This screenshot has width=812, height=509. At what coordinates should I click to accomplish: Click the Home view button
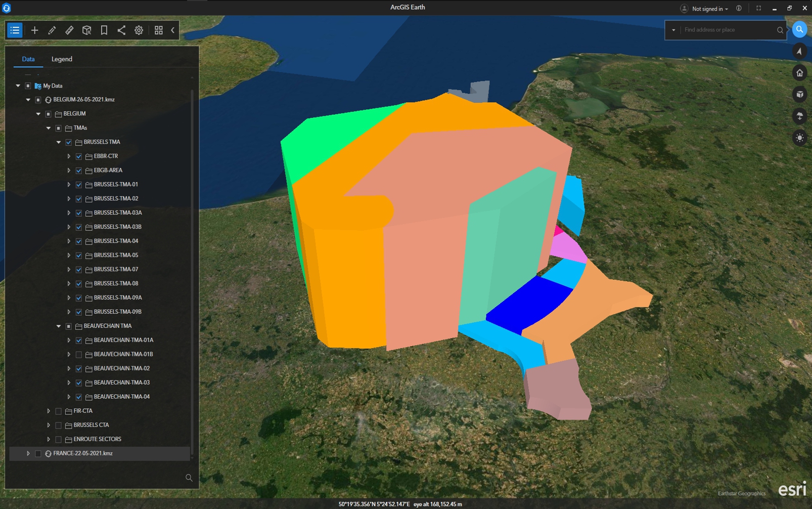pos(799,73)
